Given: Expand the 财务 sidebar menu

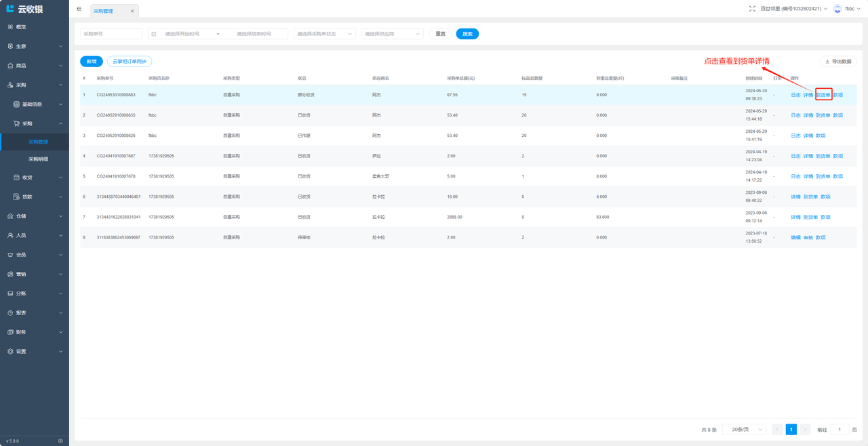Looking at the screenshot, I should [x=35, y=332].
